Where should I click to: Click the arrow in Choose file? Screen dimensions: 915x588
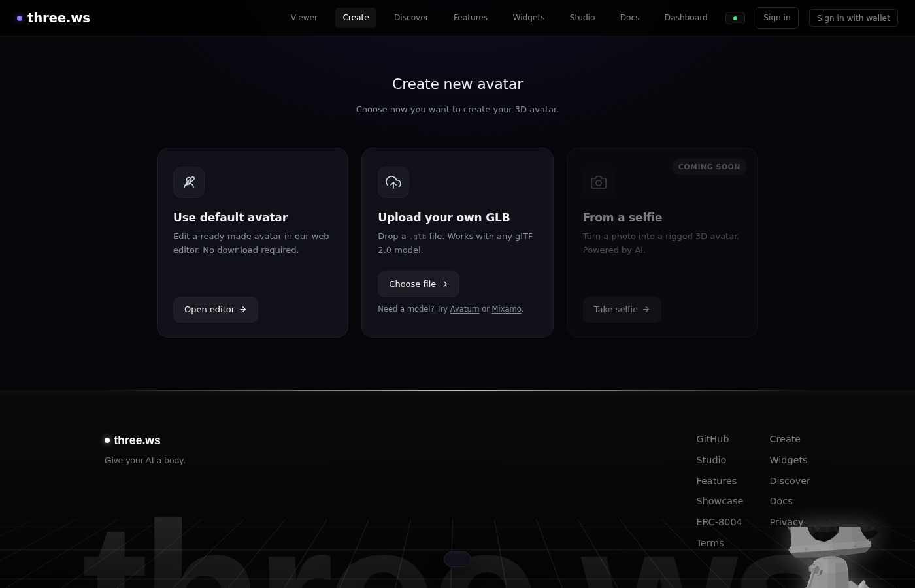(x=444, y=284)
